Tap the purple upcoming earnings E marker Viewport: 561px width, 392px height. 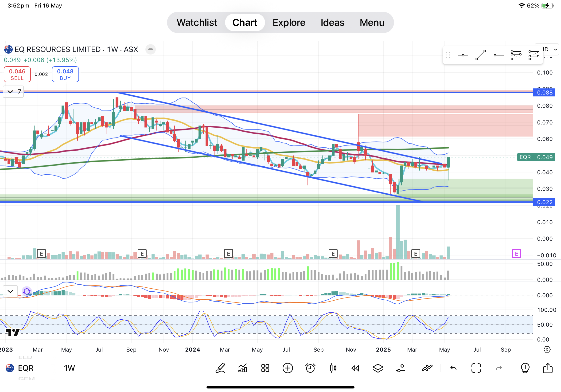tap(517, 254)
